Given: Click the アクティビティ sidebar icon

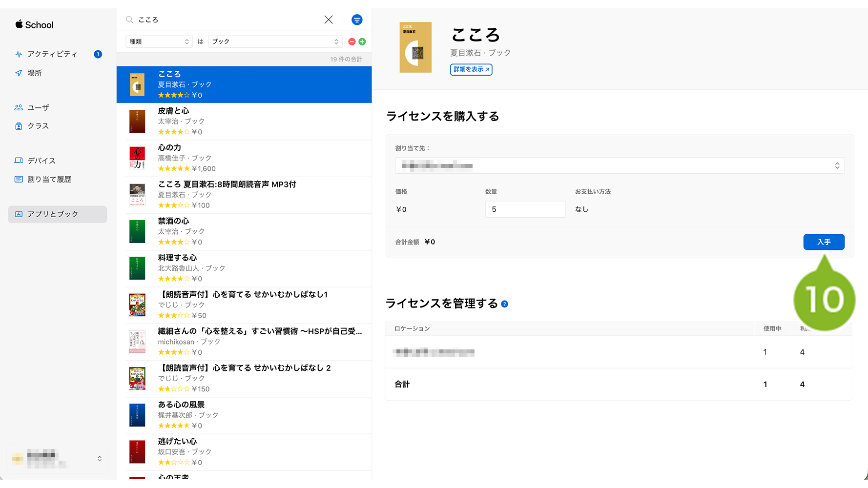Looking at the screenshot, I should (19, 54).
